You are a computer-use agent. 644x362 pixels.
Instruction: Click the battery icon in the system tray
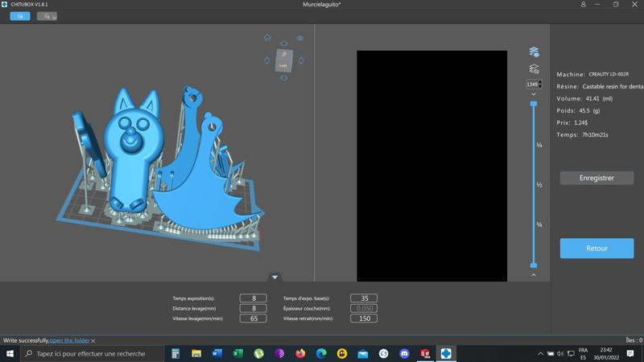click(551, 353)
